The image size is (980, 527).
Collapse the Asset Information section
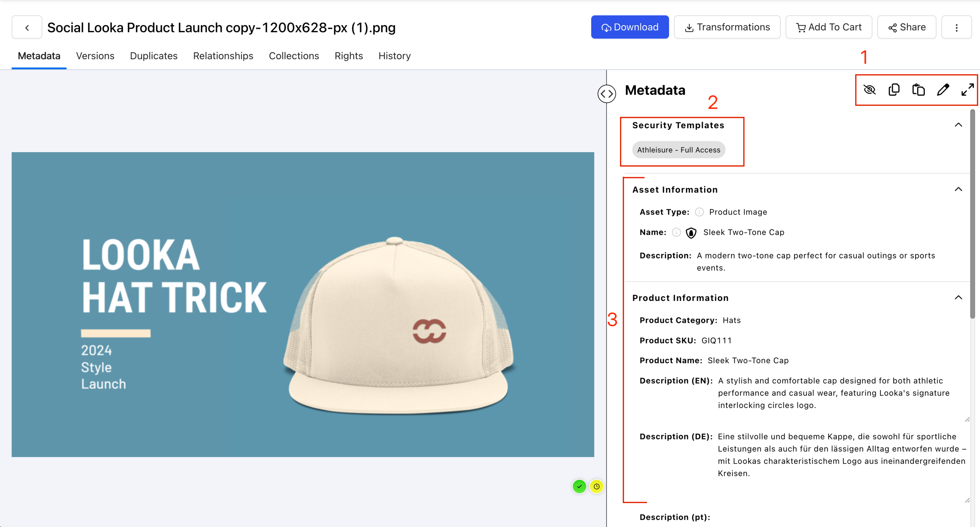pos(958,189)
